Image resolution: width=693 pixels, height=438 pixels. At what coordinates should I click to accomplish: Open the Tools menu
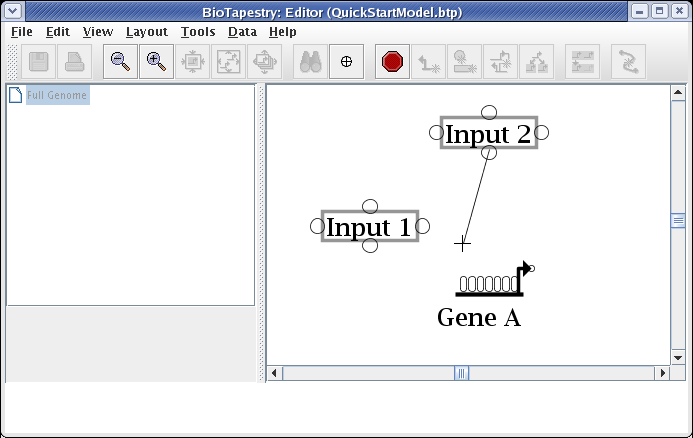[197, 31]
